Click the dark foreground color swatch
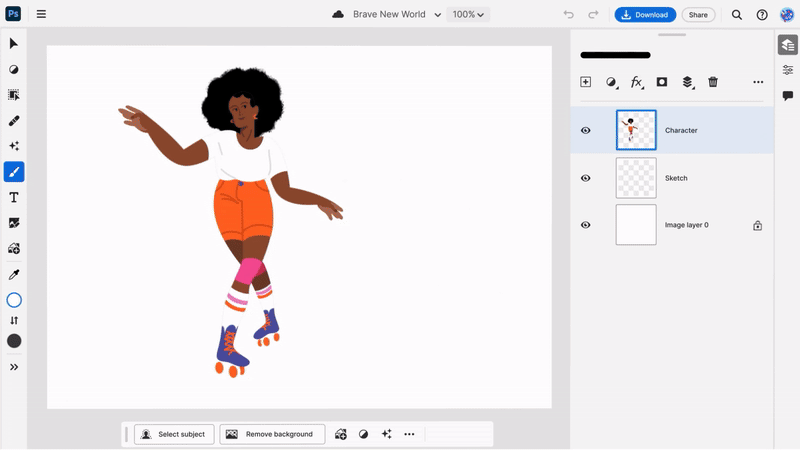 [14, 341]
